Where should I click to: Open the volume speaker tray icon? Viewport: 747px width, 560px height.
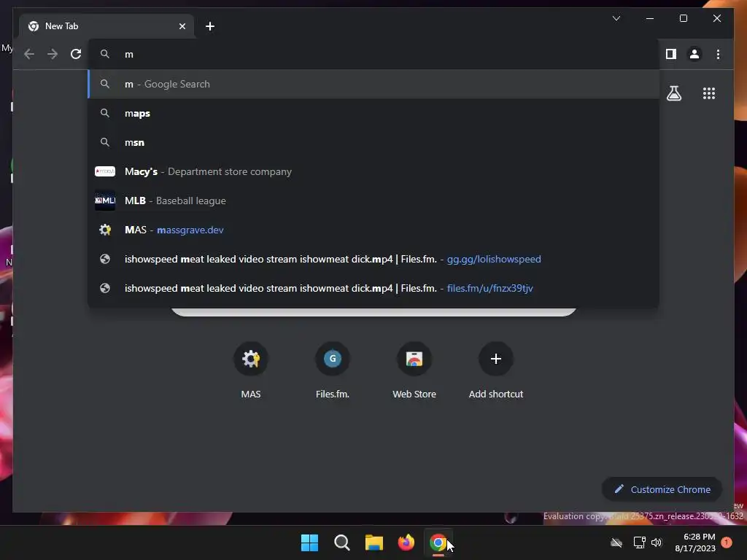click(657, 542)
